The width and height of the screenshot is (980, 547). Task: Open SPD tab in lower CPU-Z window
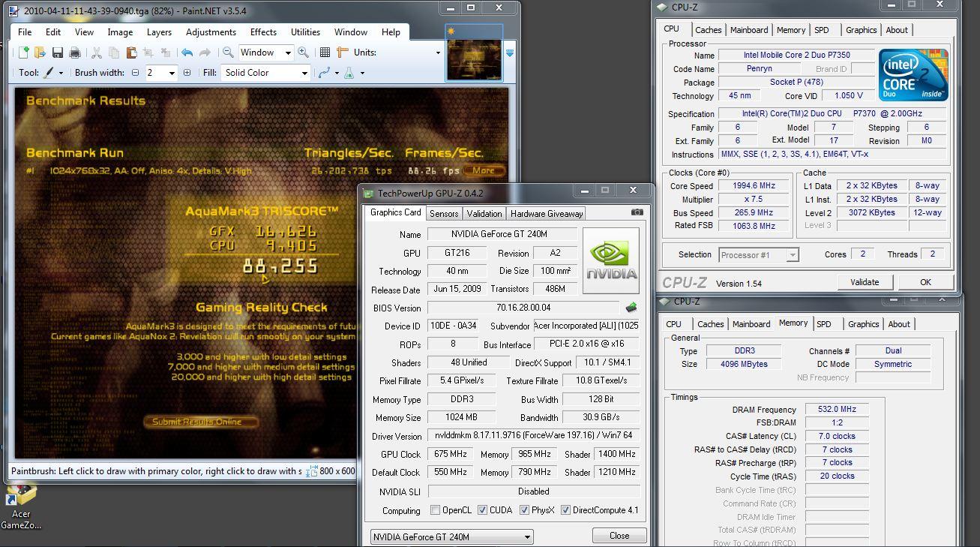pos(824,324)
